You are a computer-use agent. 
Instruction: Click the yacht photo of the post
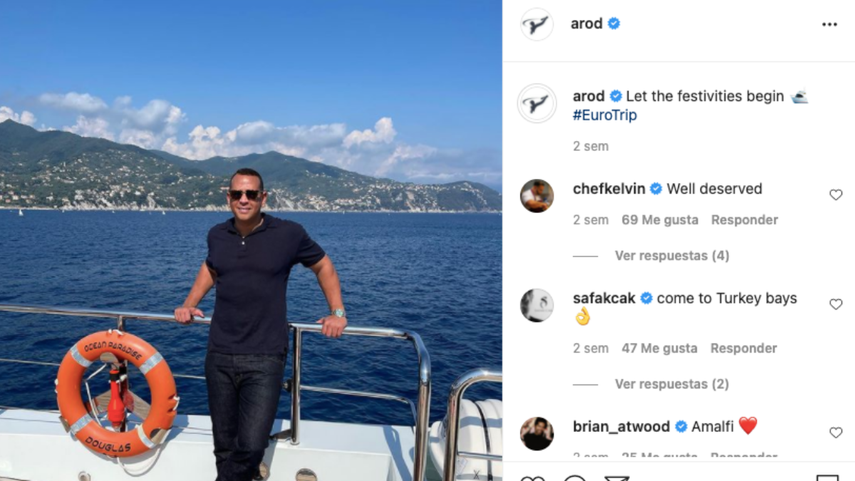click(x=250, y=240)
